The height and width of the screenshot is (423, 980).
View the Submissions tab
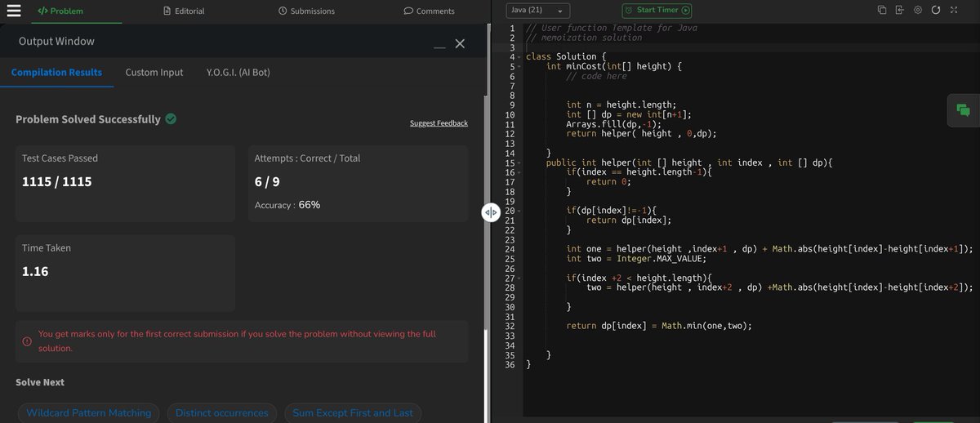[306, 11]
